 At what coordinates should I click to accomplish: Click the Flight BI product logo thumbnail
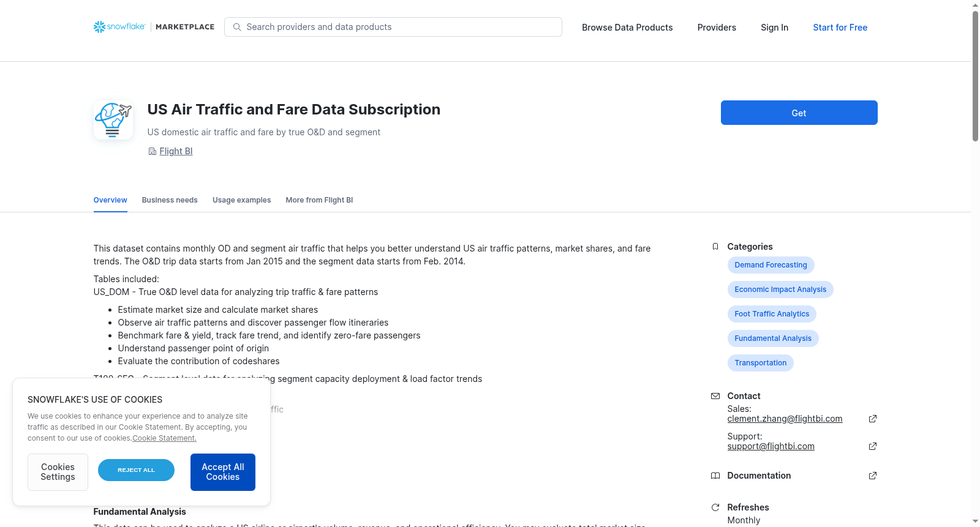(113, 120)
